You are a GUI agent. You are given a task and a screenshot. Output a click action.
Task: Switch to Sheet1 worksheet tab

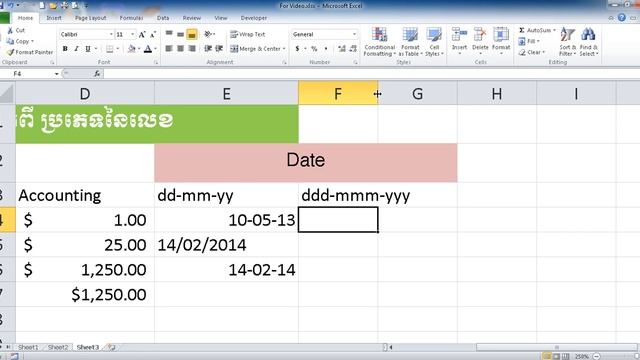[28, 347]
